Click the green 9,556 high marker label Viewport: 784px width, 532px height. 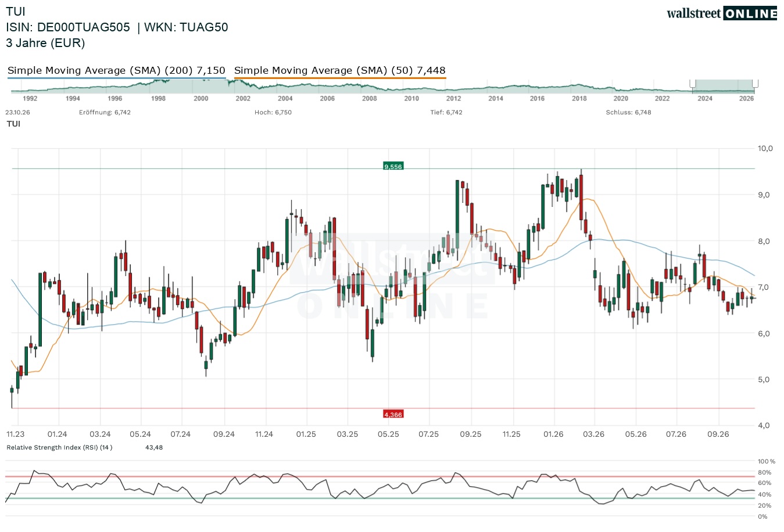(393, 167)
